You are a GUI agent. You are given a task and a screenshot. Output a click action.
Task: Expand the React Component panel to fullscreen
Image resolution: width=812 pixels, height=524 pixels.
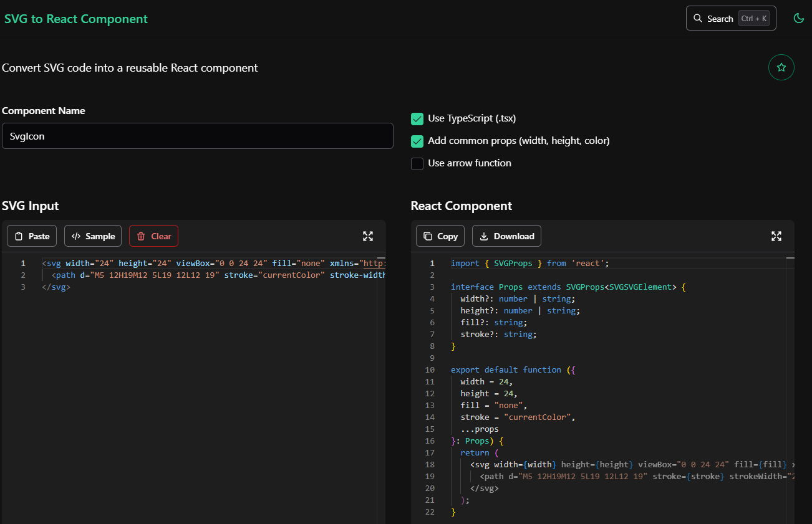(x=776, y=236)
